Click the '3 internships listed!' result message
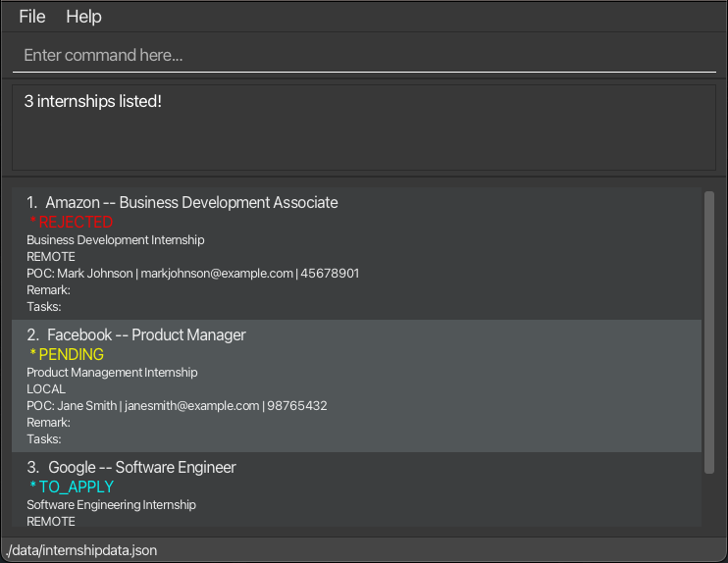Image resolution: width=728 pixels, height=563 pixels. click(93, 101)
